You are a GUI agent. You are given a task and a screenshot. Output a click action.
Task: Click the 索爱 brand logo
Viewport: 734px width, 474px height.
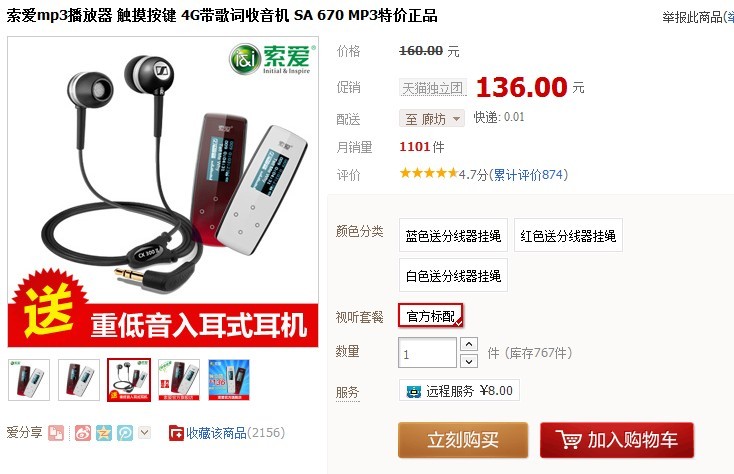272,58
